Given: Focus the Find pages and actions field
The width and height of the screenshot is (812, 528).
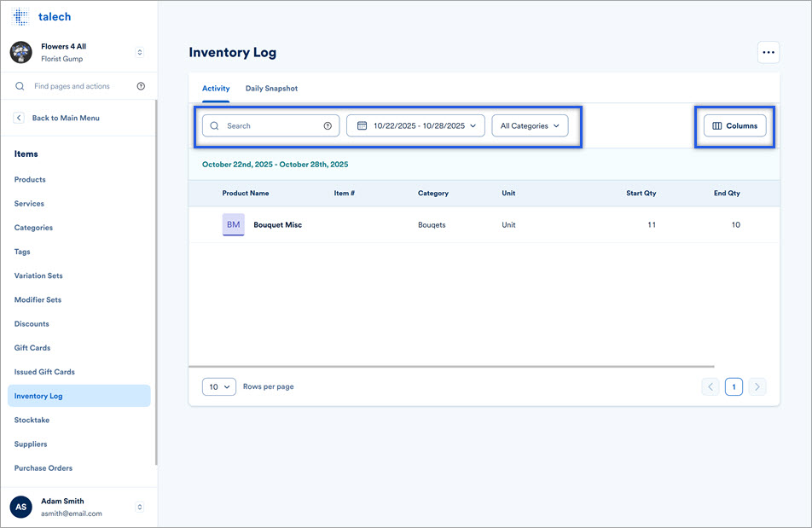Looking at the screenshot, I should (78, 86).
